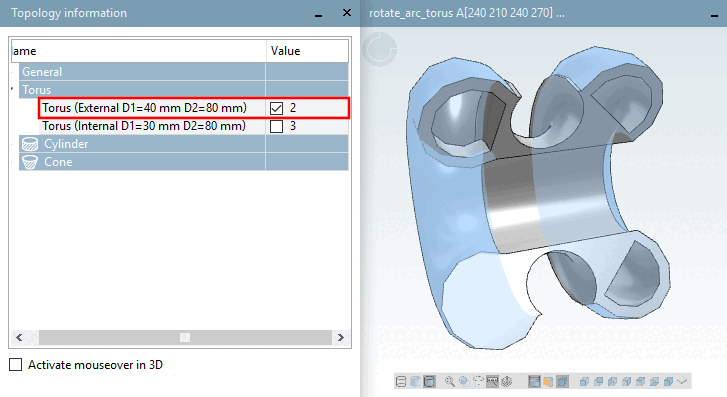The image size is (727, 397).
Task: Expand the Cone group
Action: coord(13,162)
